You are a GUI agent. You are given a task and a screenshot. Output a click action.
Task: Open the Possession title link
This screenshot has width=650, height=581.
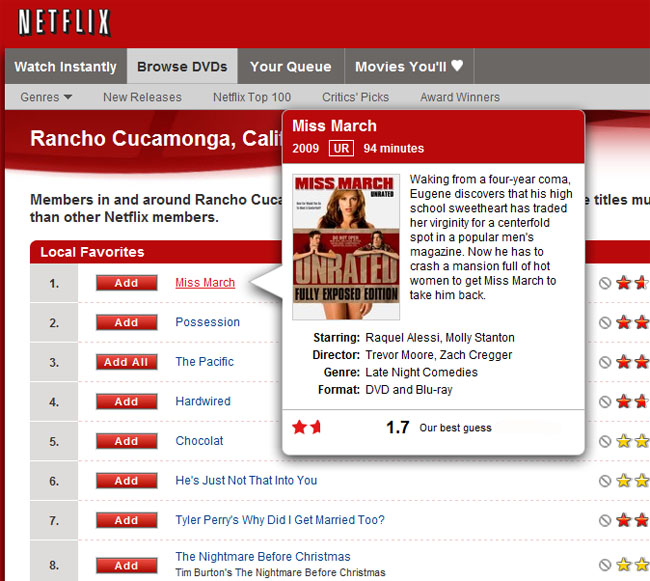(x=207, y=322)
